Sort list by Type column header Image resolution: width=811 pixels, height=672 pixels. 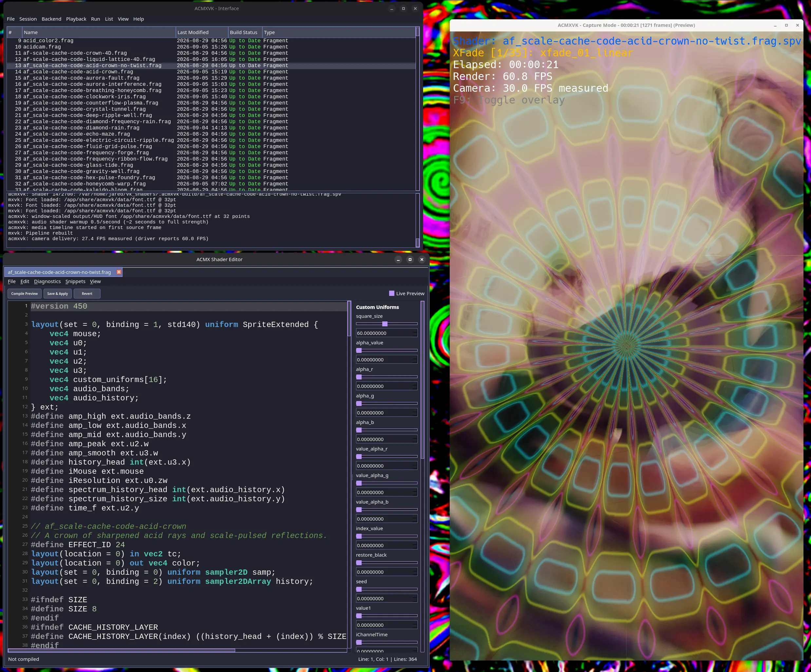point(339,32)
